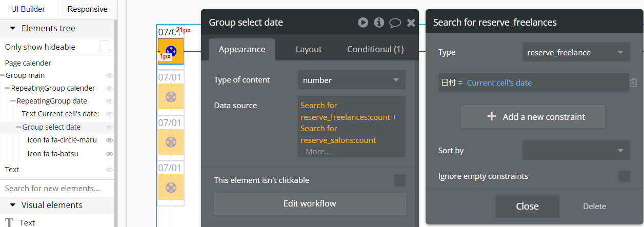Image resolution: width=644 pixels, height=227 pixels.
Task: Collapse the Elements tree section
Action: coord(12,28)
